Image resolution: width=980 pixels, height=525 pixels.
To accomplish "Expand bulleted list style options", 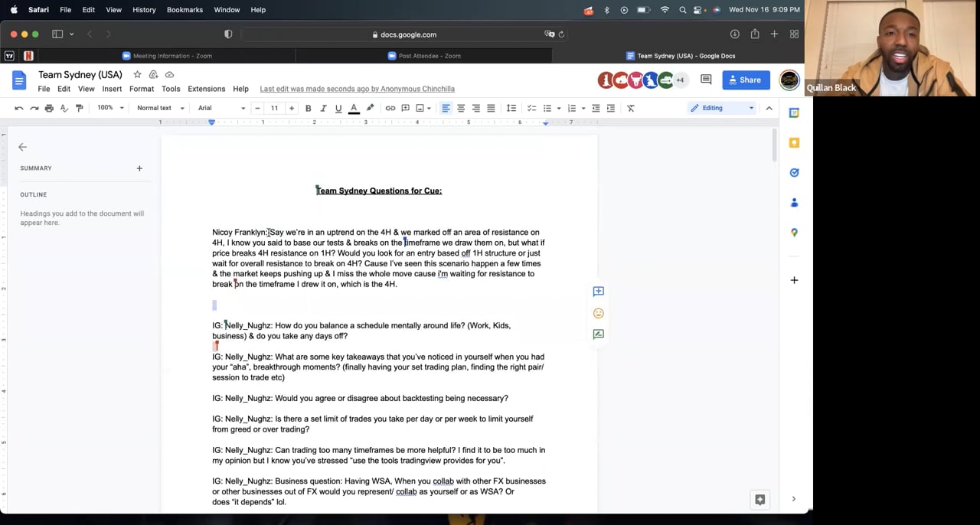I will pyautogui.click(x=559, y=108).
